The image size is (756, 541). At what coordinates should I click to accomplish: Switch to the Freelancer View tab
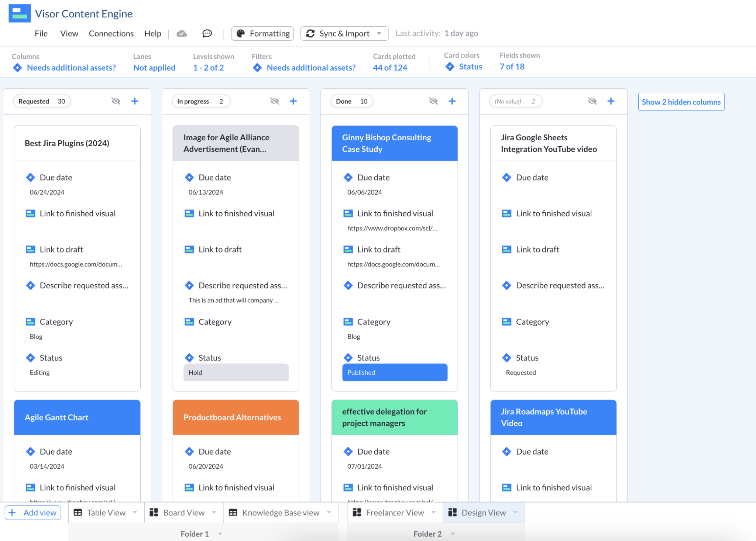pyautogui.click(x=395, y=513)
